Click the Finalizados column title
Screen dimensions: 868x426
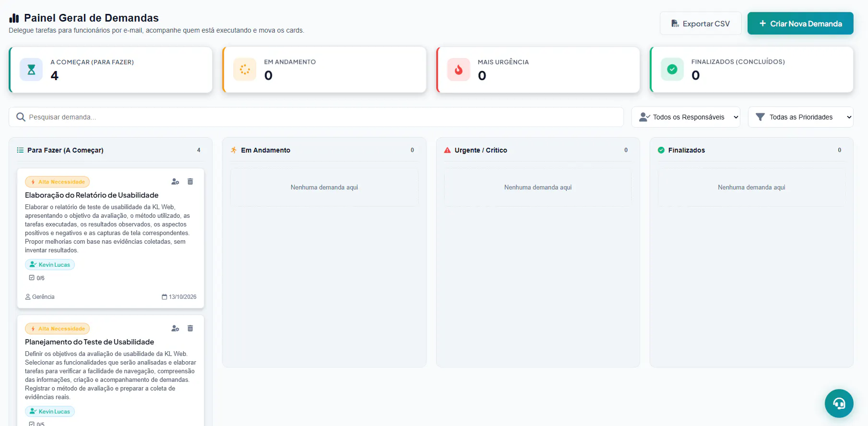coord(687,150)
